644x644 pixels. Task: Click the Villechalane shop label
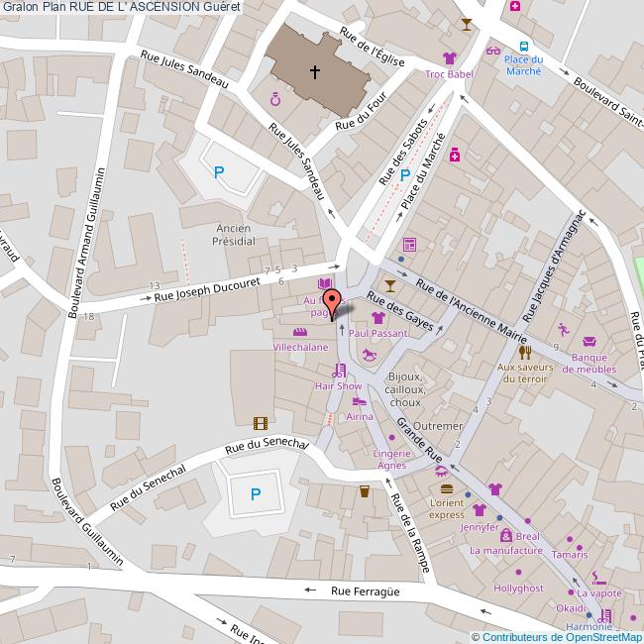click(301, 349)
